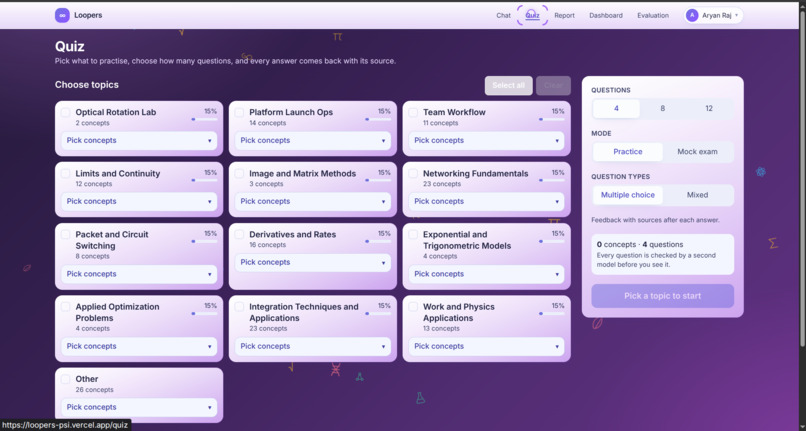Tick the Networking Fundamentals checkbox

413,173
